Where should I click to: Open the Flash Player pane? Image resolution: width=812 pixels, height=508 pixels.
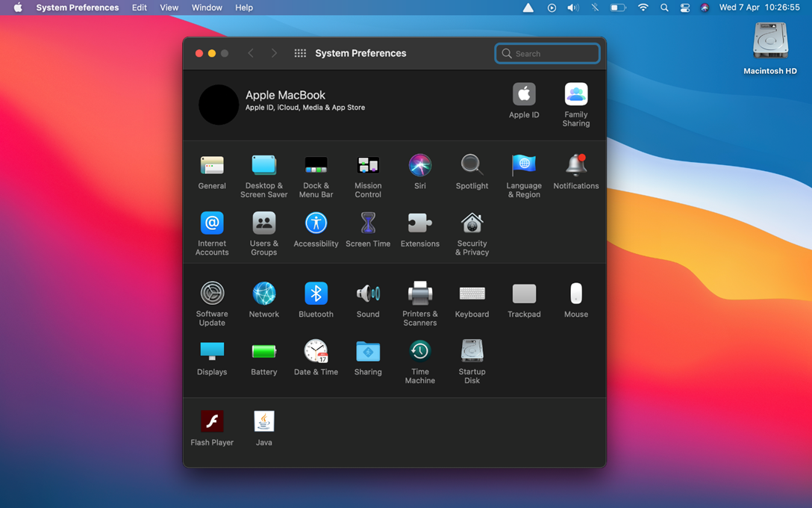pos(212,422)
